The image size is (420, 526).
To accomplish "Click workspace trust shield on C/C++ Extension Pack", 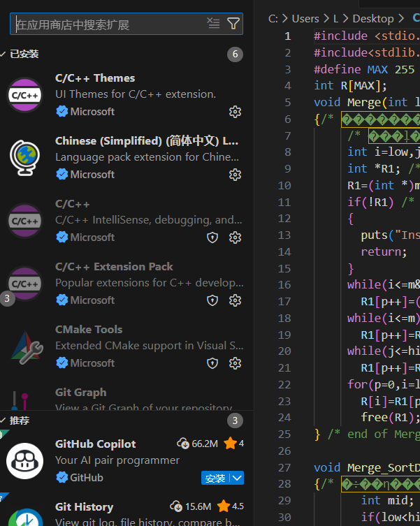I will click(x=212, y=300).
